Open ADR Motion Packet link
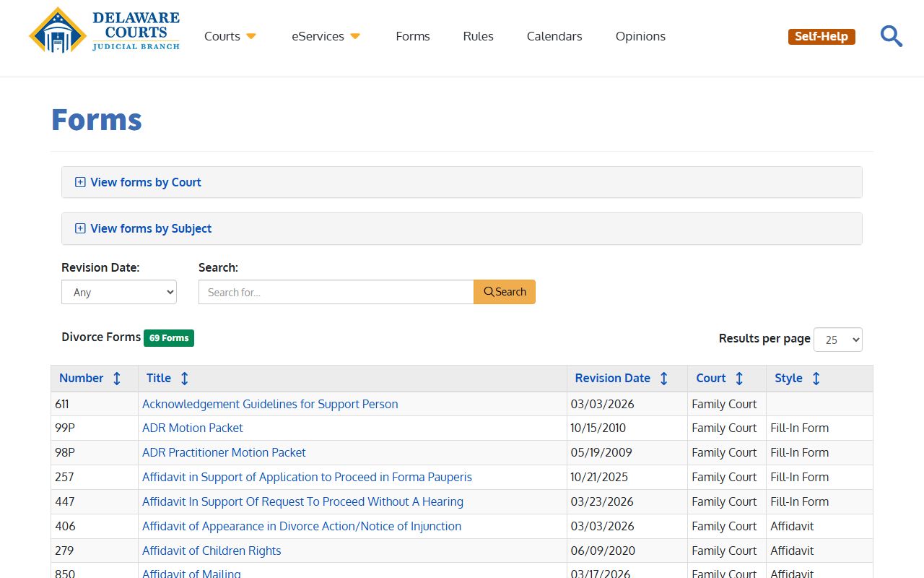 193,428
